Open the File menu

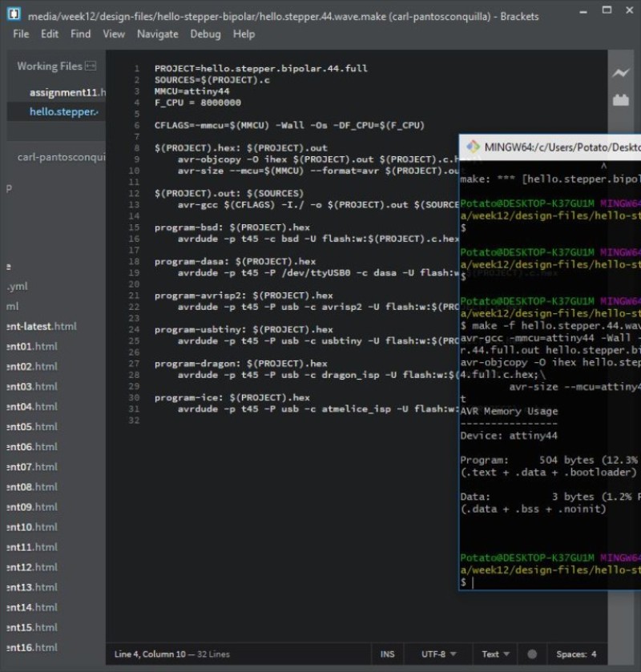pos(21,34)
